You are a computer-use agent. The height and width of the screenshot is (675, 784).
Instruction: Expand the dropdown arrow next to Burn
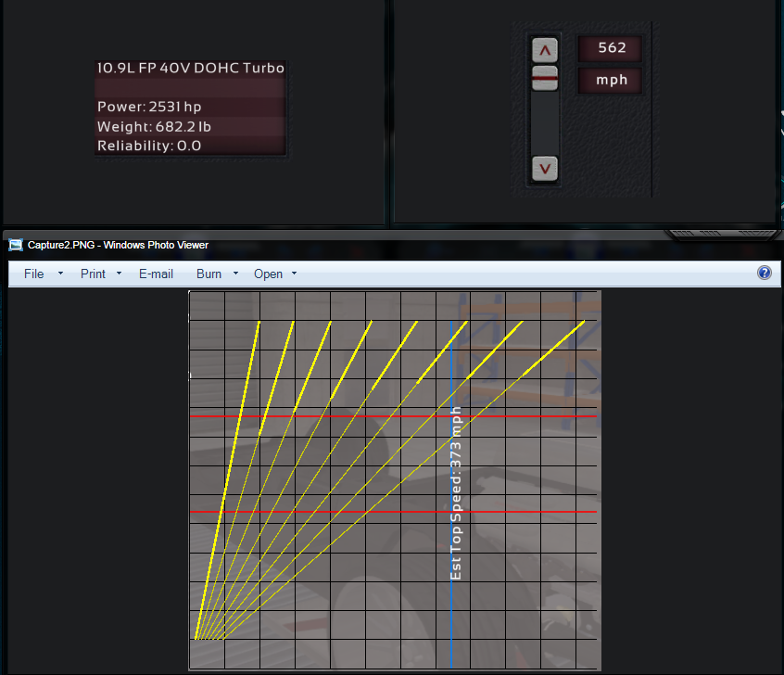coord(235,274)
